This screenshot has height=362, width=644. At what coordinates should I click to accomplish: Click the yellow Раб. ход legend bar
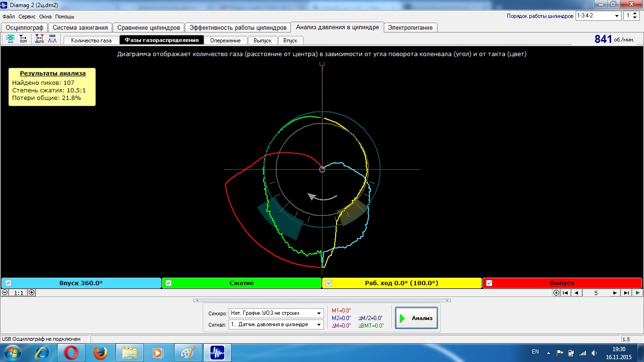click(402, 283)
